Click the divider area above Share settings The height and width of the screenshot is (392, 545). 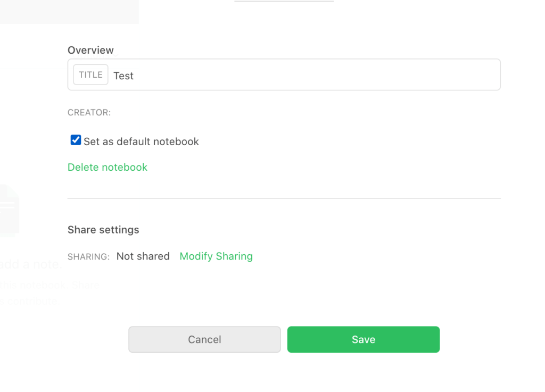coord(284,197)
